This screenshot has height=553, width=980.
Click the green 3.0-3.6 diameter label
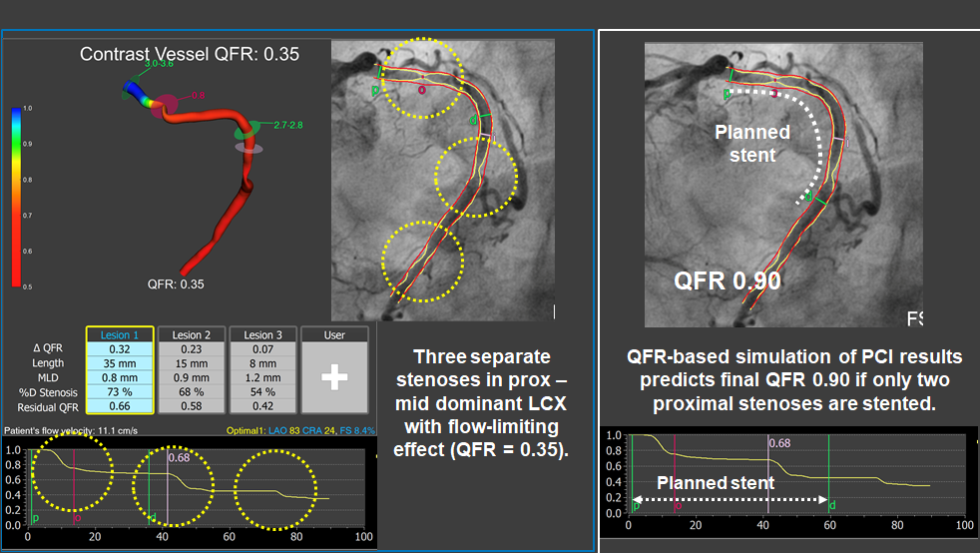(163, 64)
